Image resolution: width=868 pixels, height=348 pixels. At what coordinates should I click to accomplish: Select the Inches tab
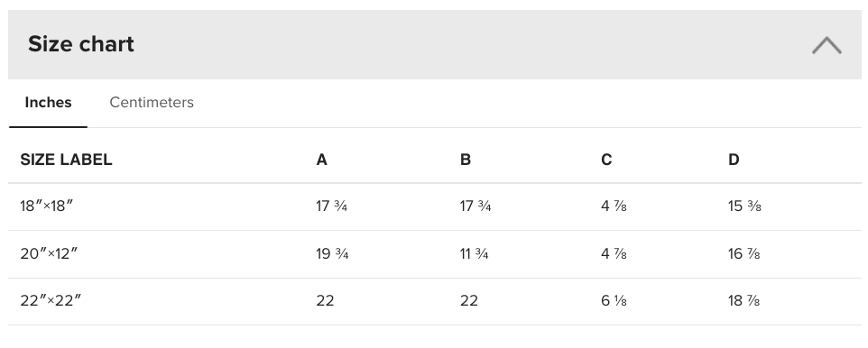click(48, 103)
